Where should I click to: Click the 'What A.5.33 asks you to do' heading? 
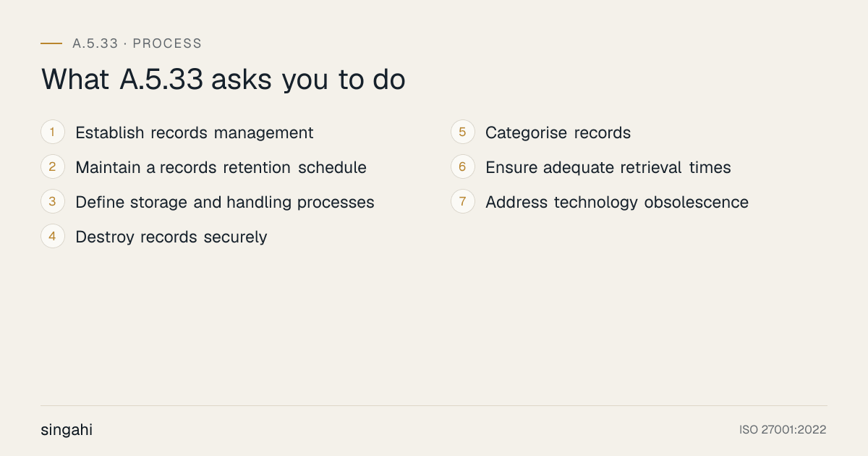pos(224,80)
